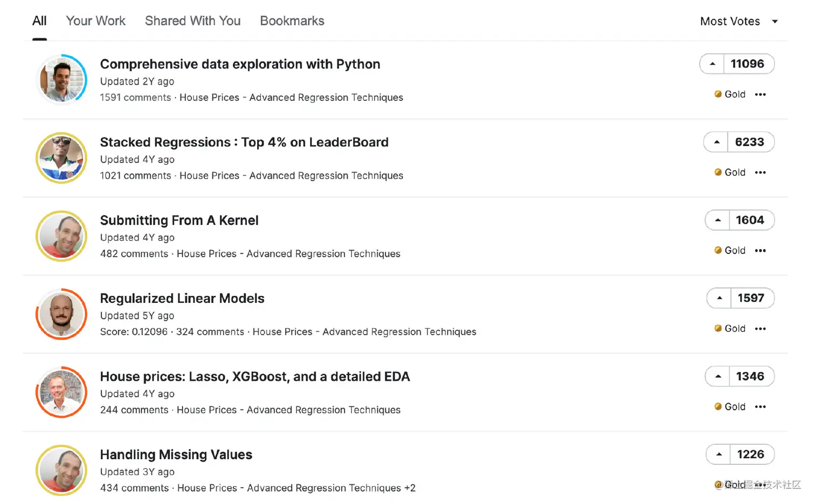The height and width of the screenshot is (504, 815).
Task: Upvote Submitting From A Kernel notebook
Action: coord(718,220)
